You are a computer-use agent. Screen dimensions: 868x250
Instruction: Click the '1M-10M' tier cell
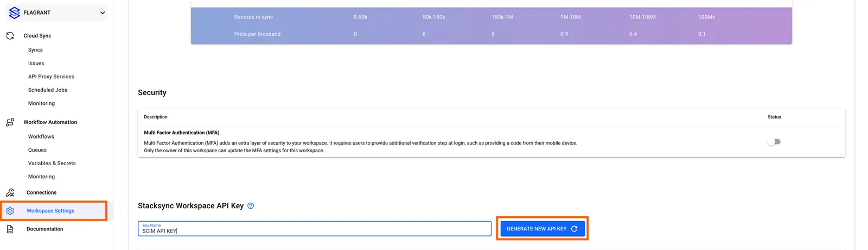(x=571, y=17)
